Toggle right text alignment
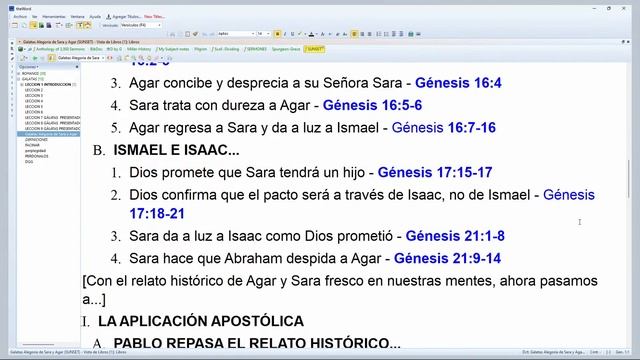This screenshot has height=360, width=640. (x=369, y=34)
